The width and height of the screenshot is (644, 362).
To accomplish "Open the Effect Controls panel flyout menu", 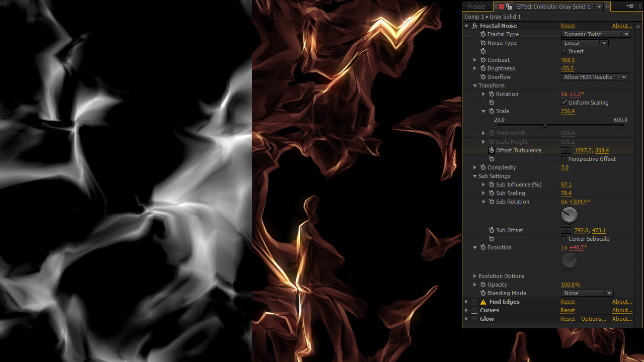I will pos(630,6).
